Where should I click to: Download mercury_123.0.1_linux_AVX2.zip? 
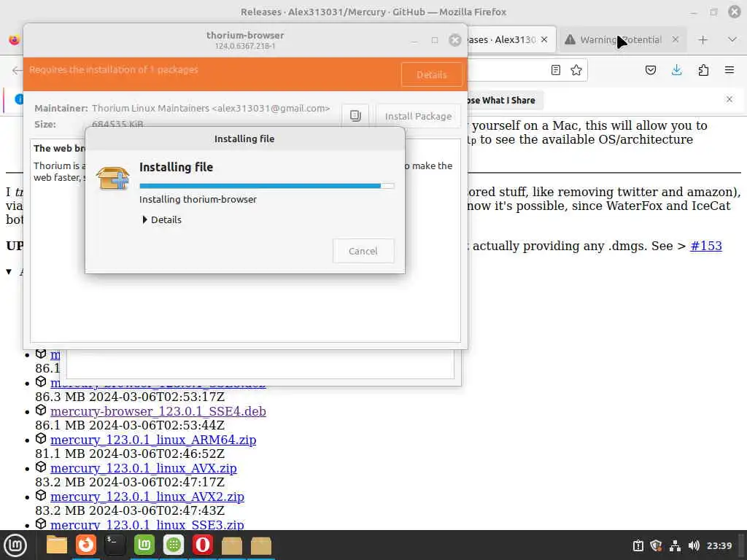pyautogui.click(x=147, y=497)
